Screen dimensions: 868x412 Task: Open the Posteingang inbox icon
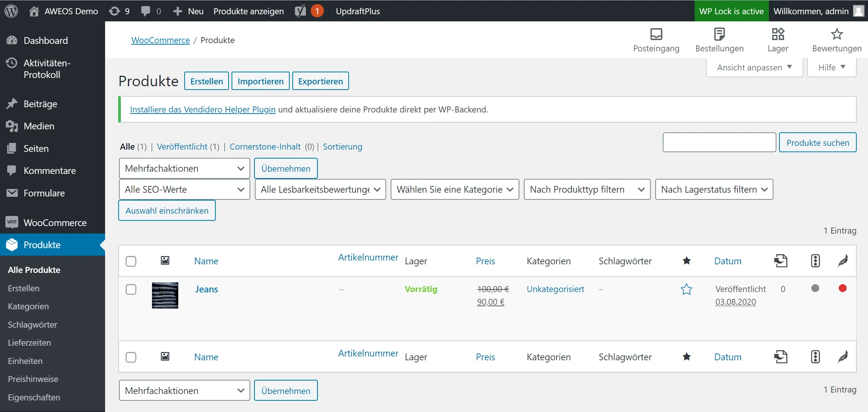click(656, 40)
